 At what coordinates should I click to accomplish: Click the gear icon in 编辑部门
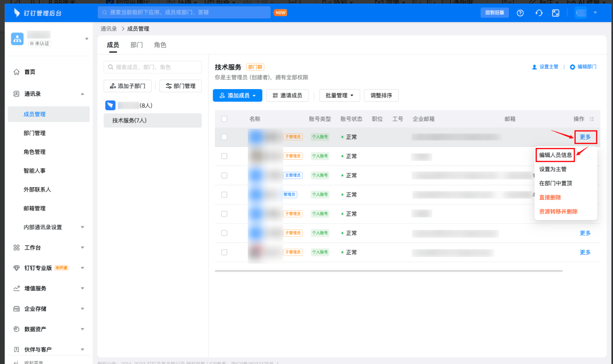click(572, 67)
